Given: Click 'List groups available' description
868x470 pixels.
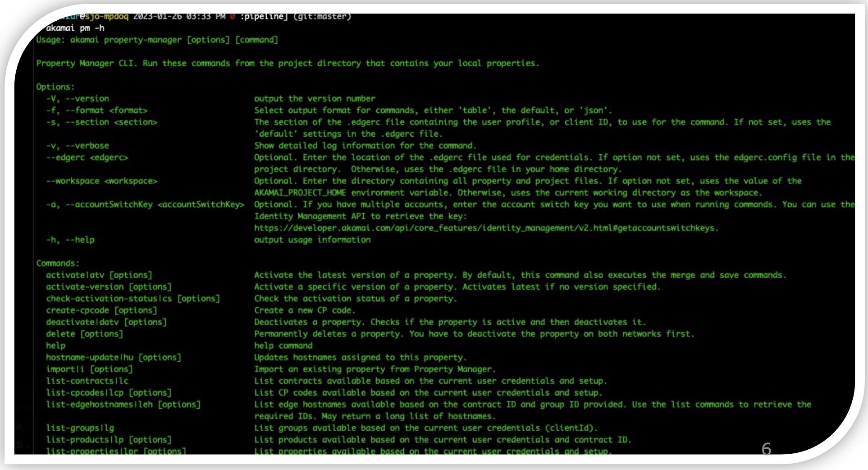Looking at the screenshot, I should pyautogui.click(x=426, y=428).
